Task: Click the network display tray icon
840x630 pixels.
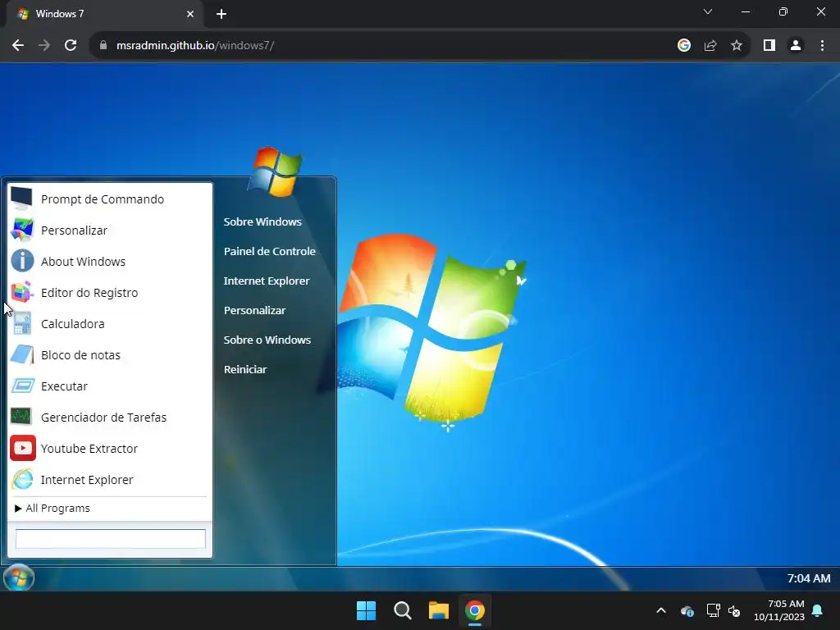Action: pos(713,610)
